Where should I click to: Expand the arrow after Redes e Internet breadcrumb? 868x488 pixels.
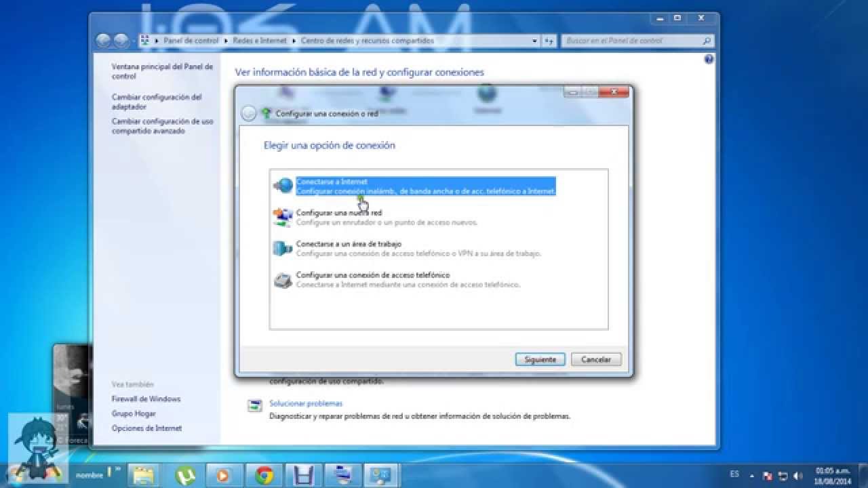(x=294, y=41)
